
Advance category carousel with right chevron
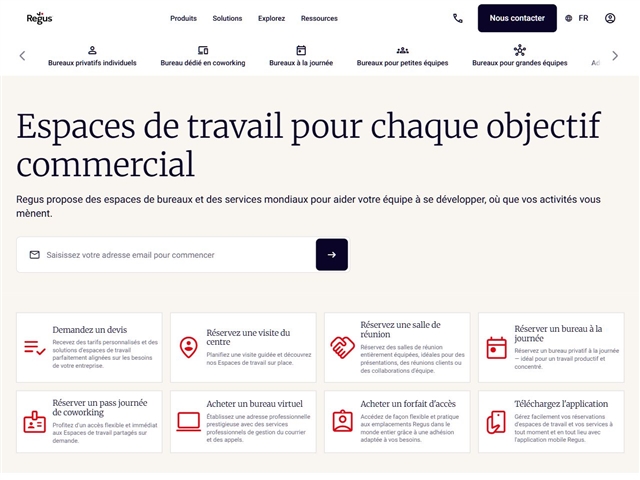tap(615, 56)
